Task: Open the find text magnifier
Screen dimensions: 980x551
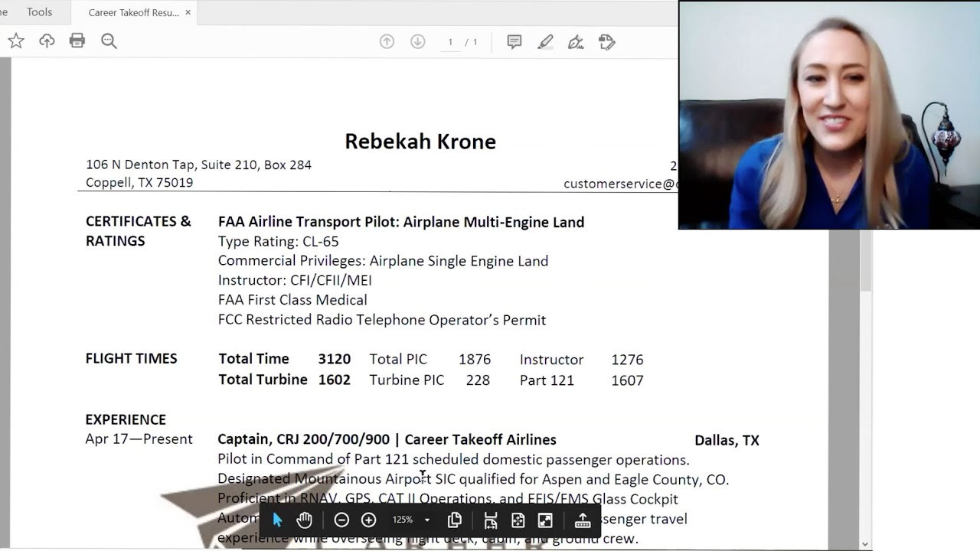Action: point(109,41)
